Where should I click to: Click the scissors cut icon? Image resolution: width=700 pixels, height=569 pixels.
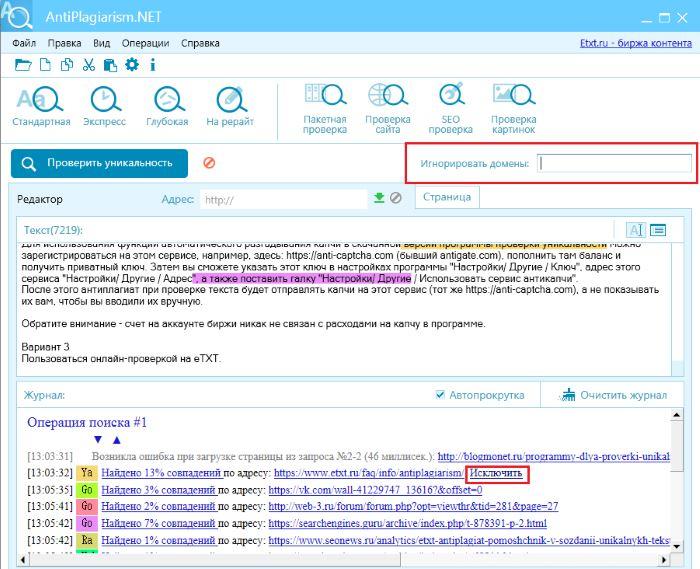88,65
